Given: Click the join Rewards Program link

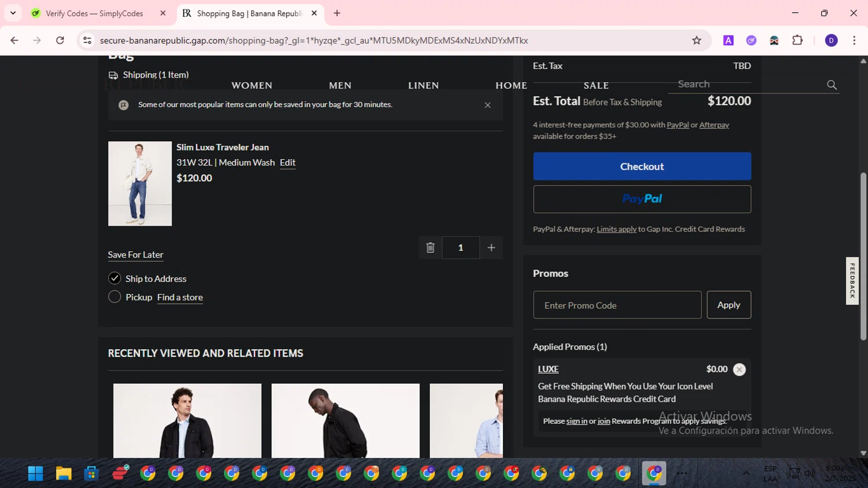Looking at the screenshot, I should point(604,421).
